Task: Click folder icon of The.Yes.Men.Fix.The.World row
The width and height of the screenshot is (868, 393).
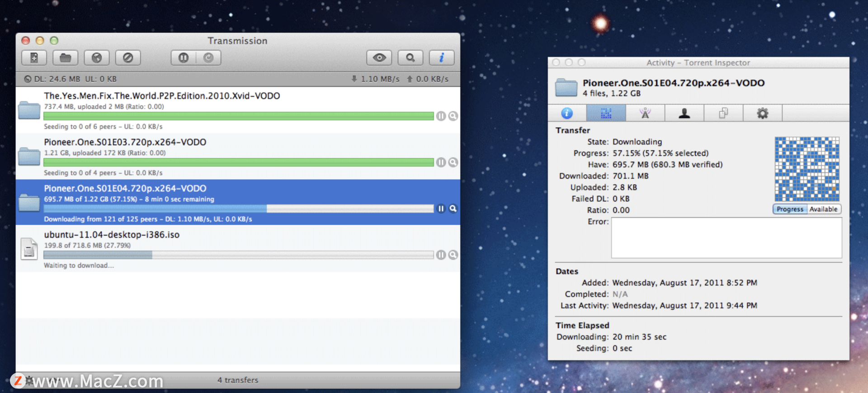Action: [x=29, y=110]
